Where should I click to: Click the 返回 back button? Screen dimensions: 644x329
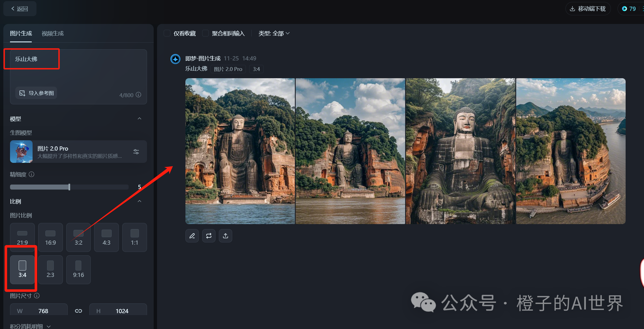tap(20, 9)
